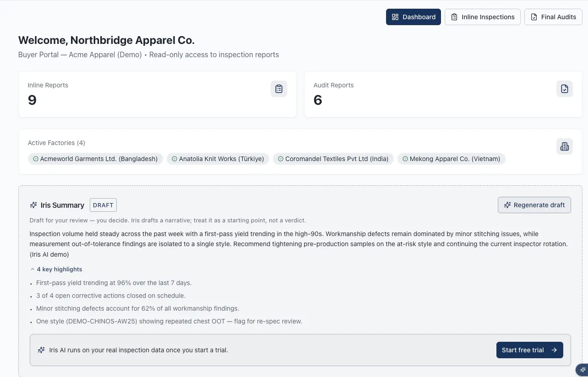The image size is (588, 377).
Task: Click the Regenerate draft button
Action: click(x=534, y=205)
